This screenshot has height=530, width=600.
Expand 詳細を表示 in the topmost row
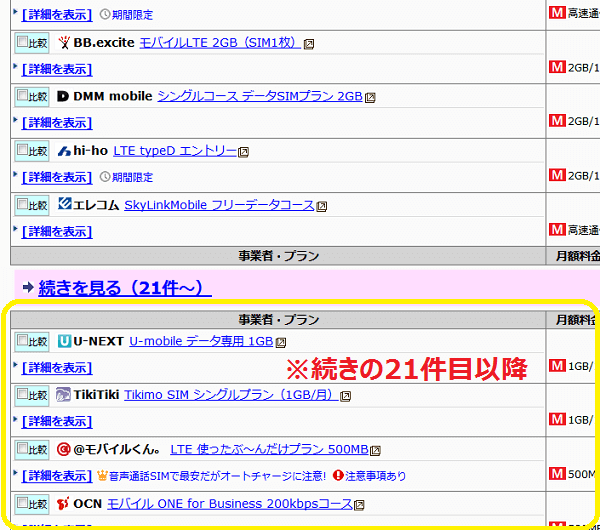coord(57,15)
